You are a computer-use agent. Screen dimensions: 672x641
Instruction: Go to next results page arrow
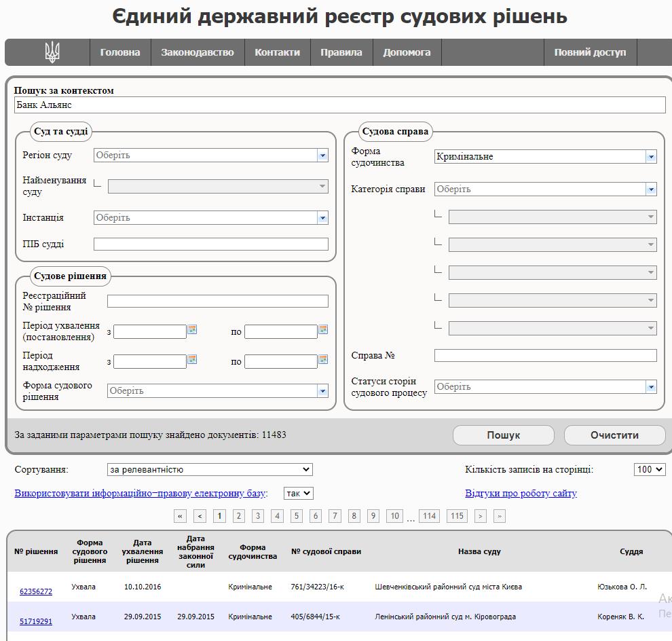click(x=481, y=516)
